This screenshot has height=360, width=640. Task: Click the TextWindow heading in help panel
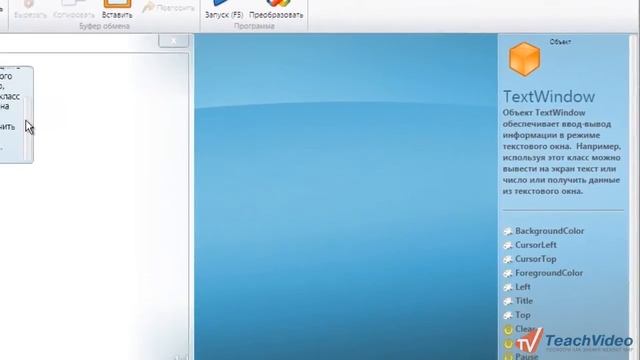click(549, 97)
